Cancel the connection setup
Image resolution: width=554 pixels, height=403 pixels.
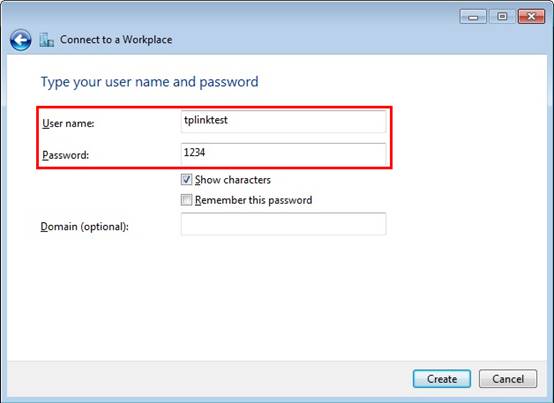click(508, 379)
